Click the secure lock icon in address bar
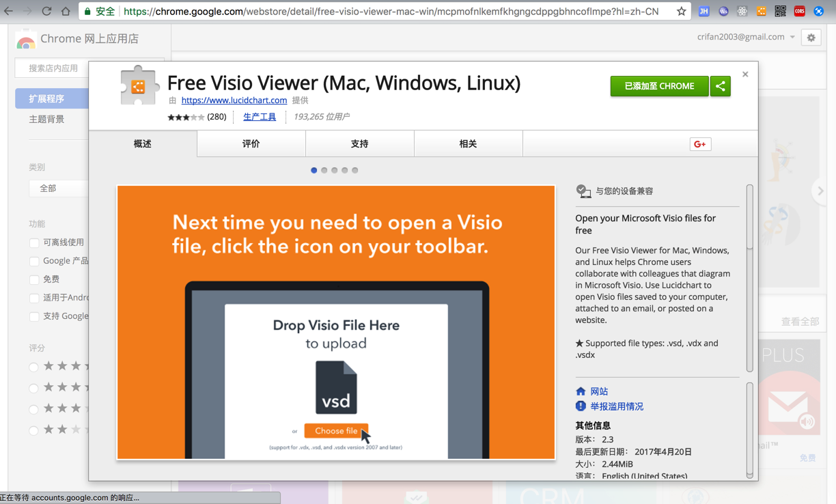The image size is (836, 504). pos(87,11)
